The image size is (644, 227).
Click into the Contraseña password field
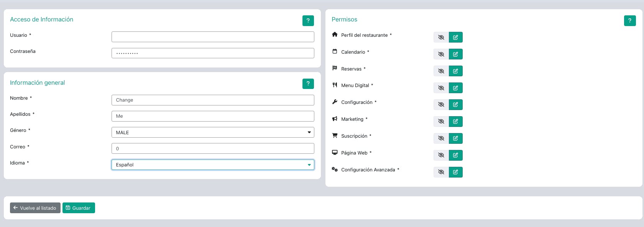coord(213,53)
